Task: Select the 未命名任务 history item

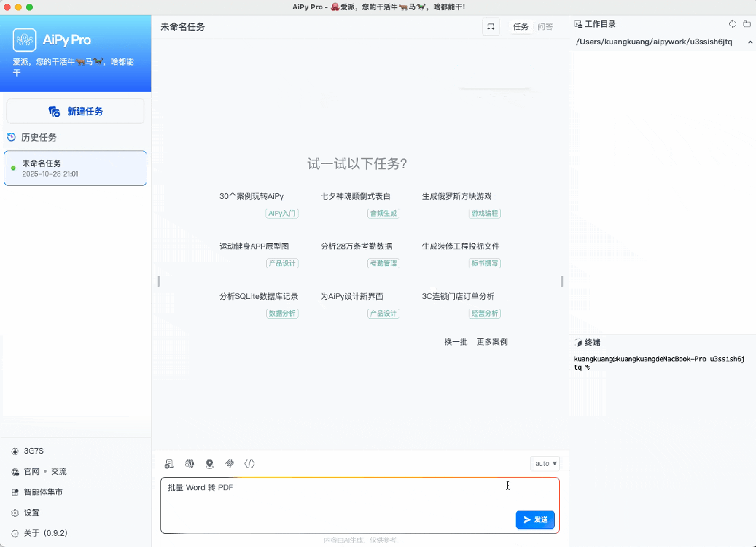Action: pos(76,168)
